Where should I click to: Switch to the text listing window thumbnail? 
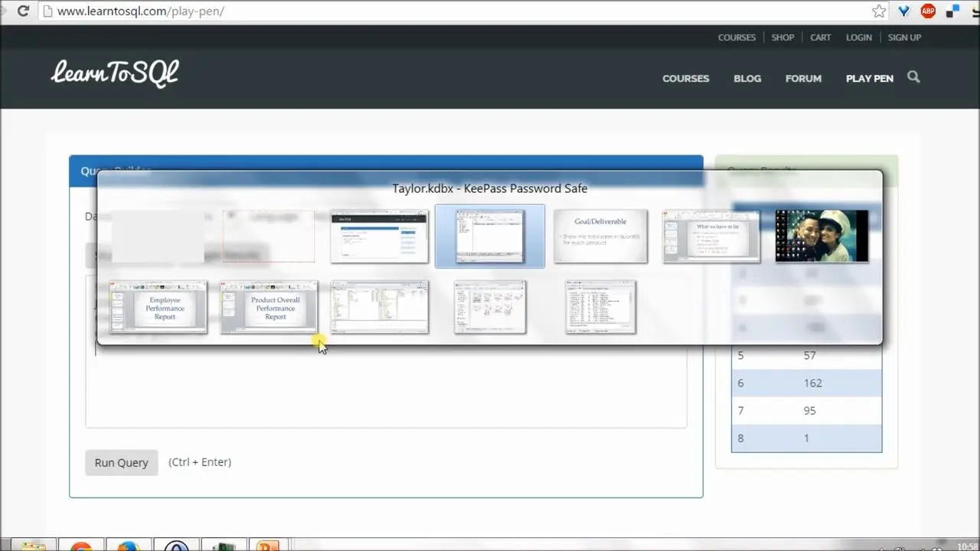tap(600, 307)
